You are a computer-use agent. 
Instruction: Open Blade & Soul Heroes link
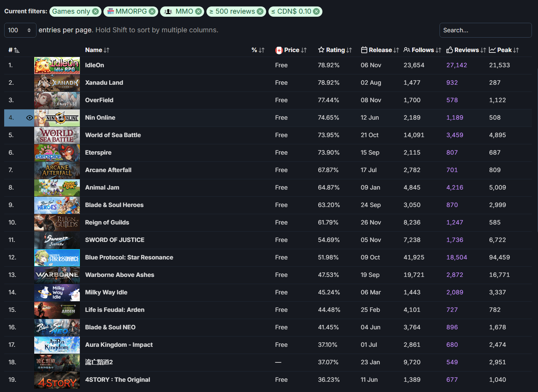[x=114, y=205]
